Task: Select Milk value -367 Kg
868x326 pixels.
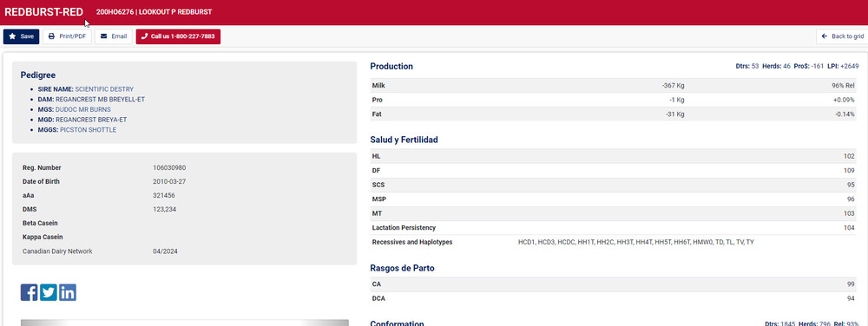Action: pyautogui.click(x=674, y=86)
